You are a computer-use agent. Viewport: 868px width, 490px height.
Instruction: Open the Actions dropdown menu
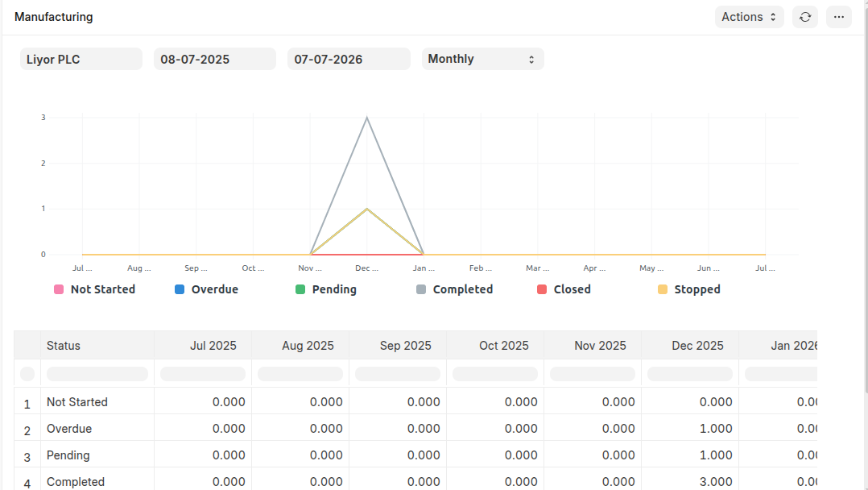click(749, 17)
